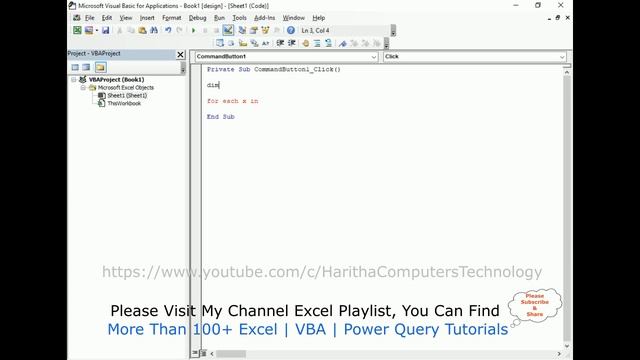Image resolution: width=640 pixels, height=360 pixels.
Task: Open the Format menu
Action: pyautogui.click(x=171, y=18)
